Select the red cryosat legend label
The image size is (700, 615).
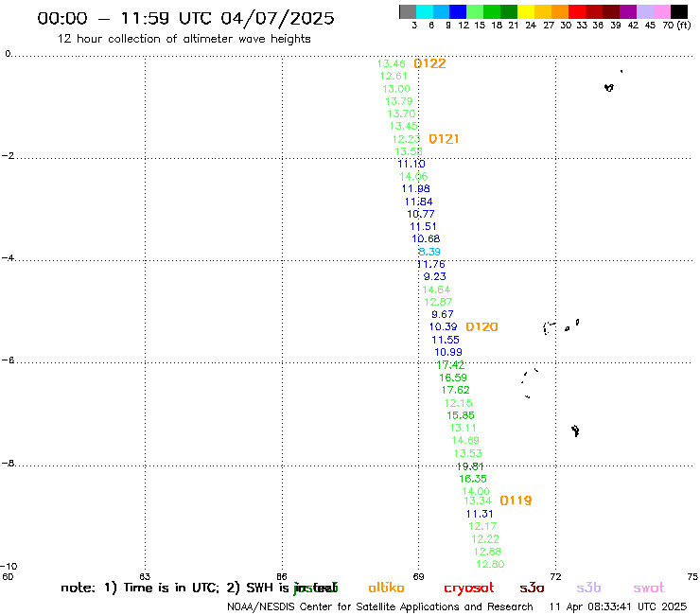[469, 589]
